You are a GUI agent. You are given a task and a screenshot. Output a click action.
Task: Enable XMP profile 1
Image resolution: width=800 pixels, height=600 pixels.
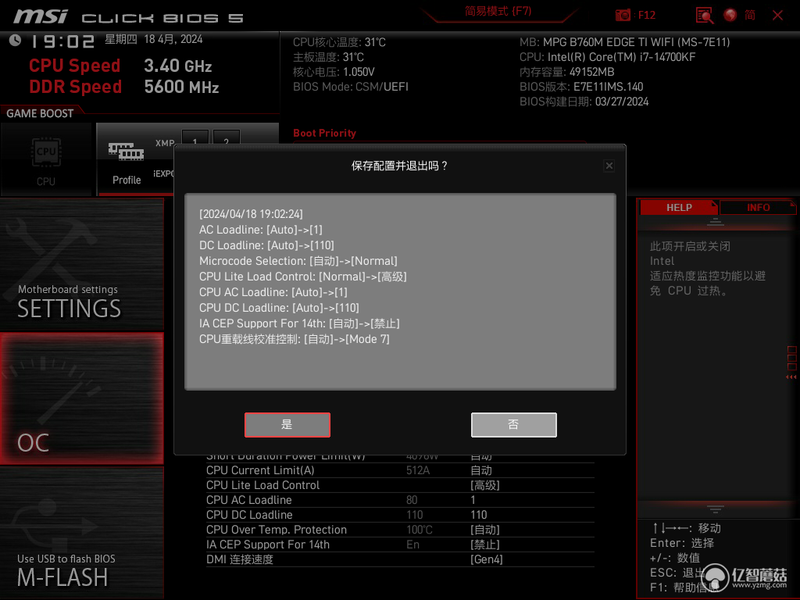[195, 139]
